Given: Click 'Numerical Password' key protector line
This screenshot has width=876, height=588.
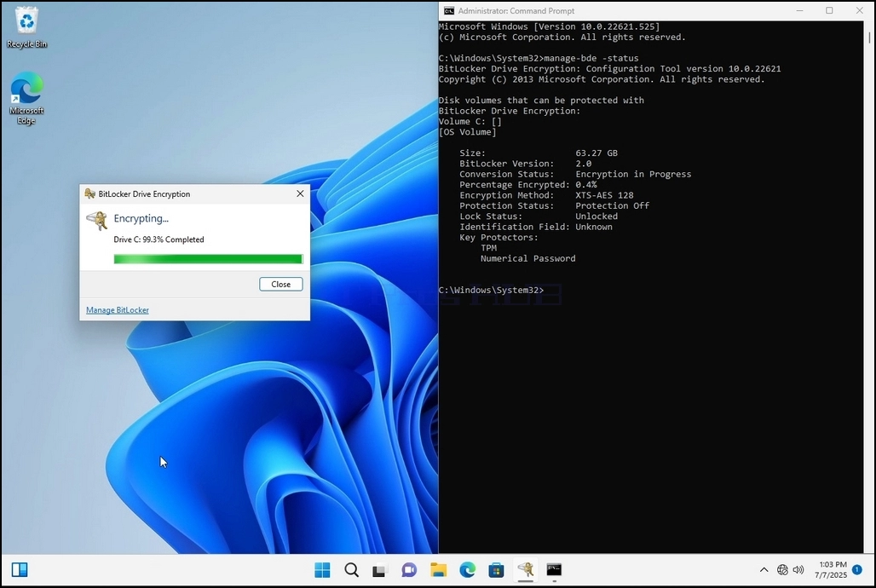Looking at the screenshot, I should tap(528, 258).
